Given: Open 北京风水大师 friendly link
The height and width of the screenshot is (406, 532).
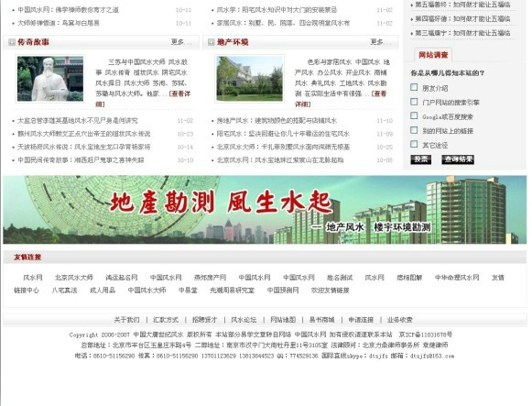Looking at the screenshot, I should pyautogui.click(x=74, y=278).
